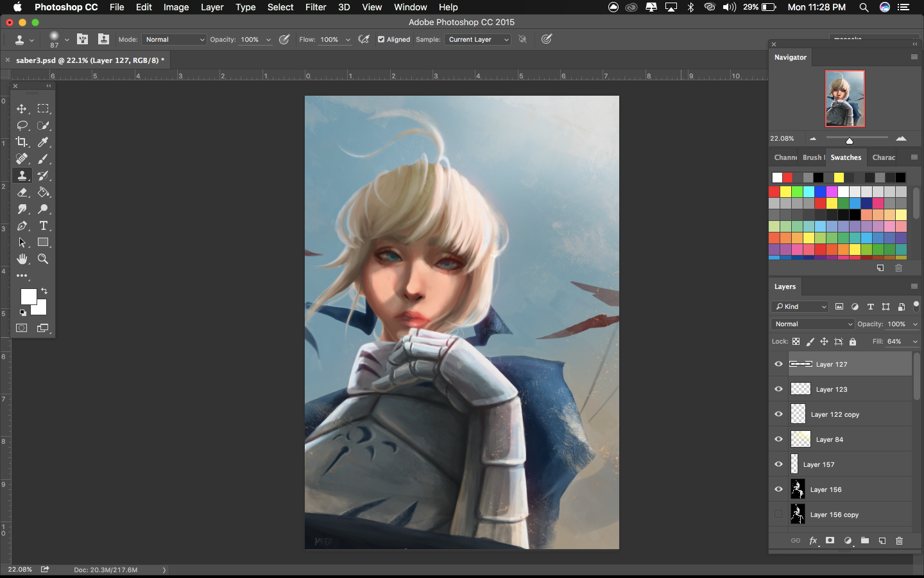The width and height of the screenshot is (924, 578).
Task: Click the foreground color swatch
Action: coord(29,297)
